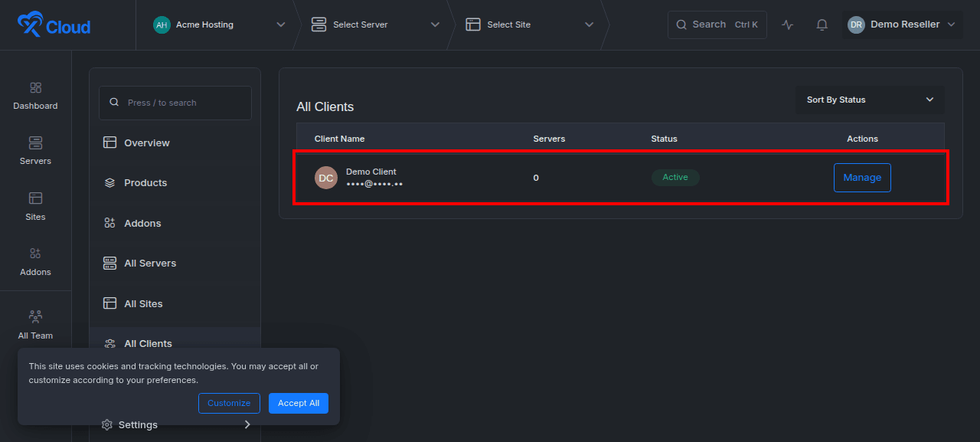
Task: Click the Overview layout icon
Action: pos(109,142)
